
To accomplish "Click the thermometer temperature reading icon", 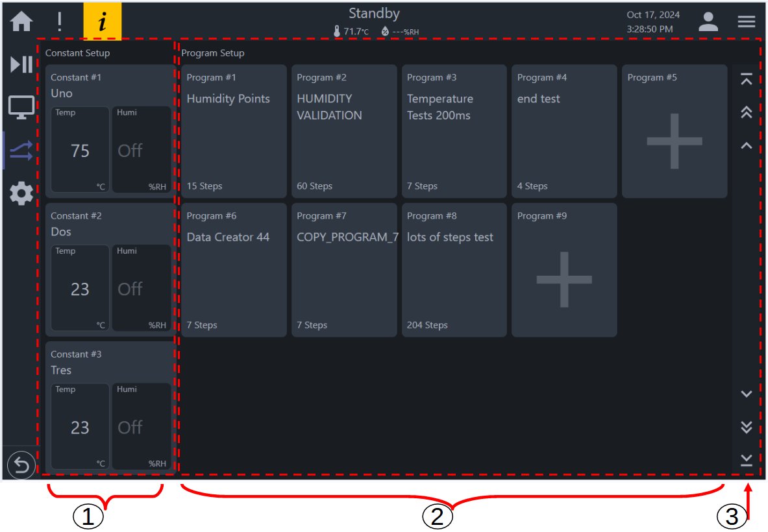I will click(x=337, y=31).
